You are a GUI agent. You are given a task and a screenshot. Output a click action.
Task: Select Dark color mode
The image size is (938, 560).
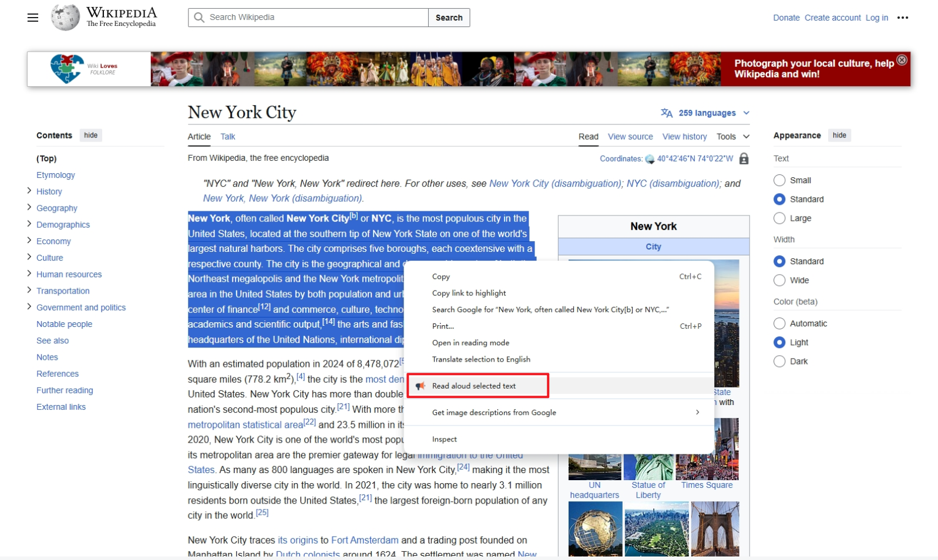tap(779, 361)
